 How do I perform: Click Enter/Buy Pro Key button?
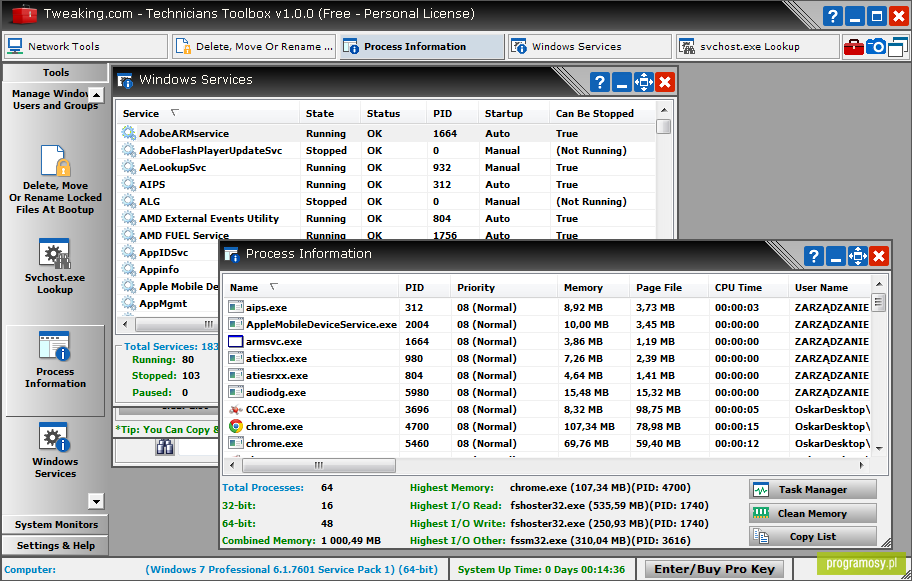click(714, 569)
